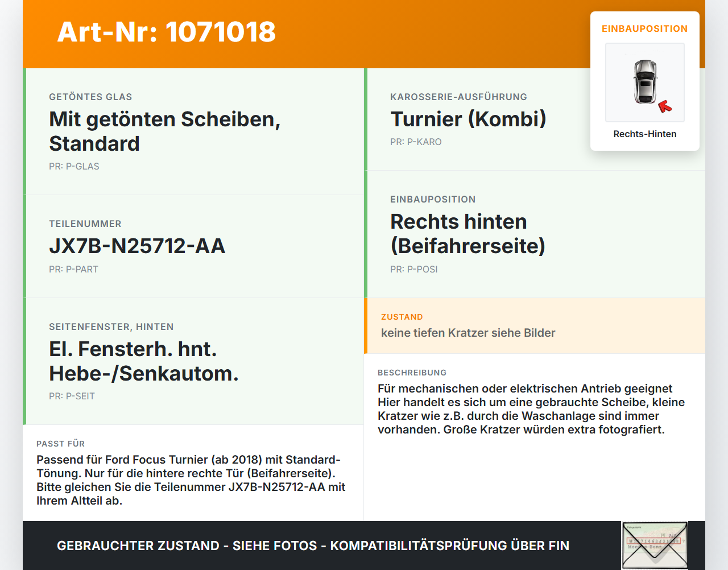
Task: Click the KAROSSERIE-AUSFÜHRUNG label
Action: click(458, 97)
